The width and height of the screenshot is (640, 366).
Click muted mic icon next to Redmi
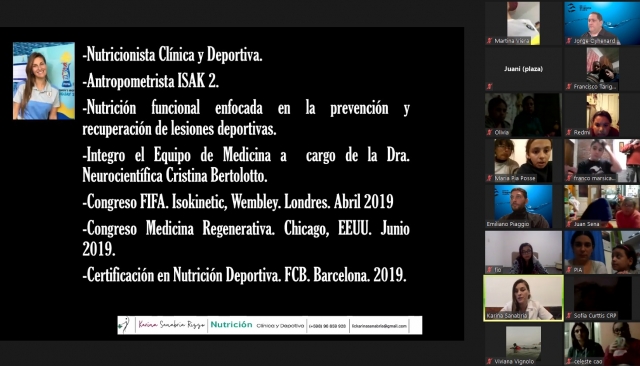click(x=569, y=132)
